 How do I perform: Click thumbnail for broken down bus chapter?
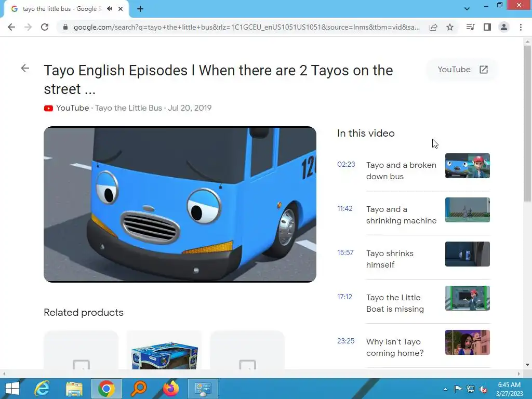click(x=467, y=166)
